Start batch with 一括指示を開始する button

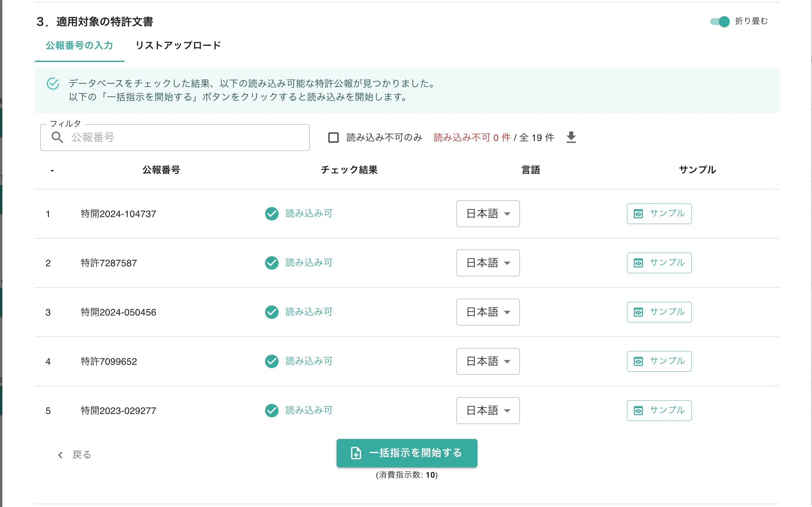coord(407,453)
